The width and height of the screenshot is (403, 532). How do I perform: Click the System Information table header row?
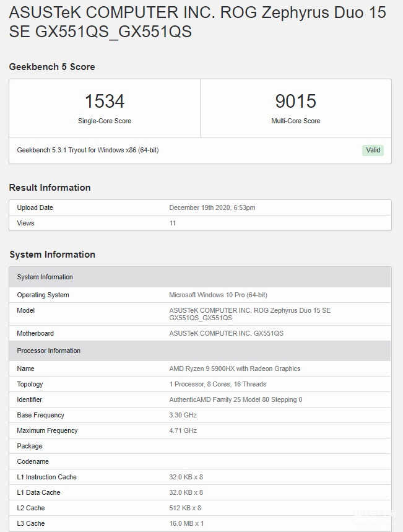tap(200, 277)
